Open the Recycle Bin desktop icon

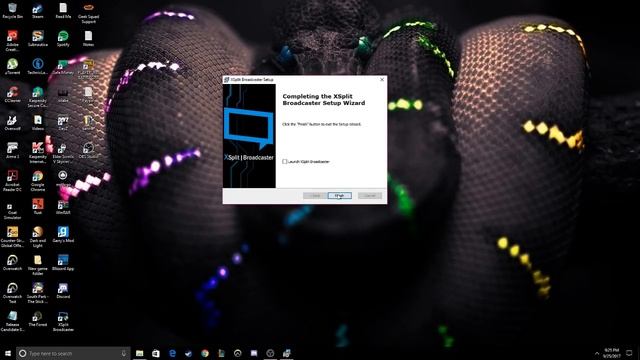[12, 11]
